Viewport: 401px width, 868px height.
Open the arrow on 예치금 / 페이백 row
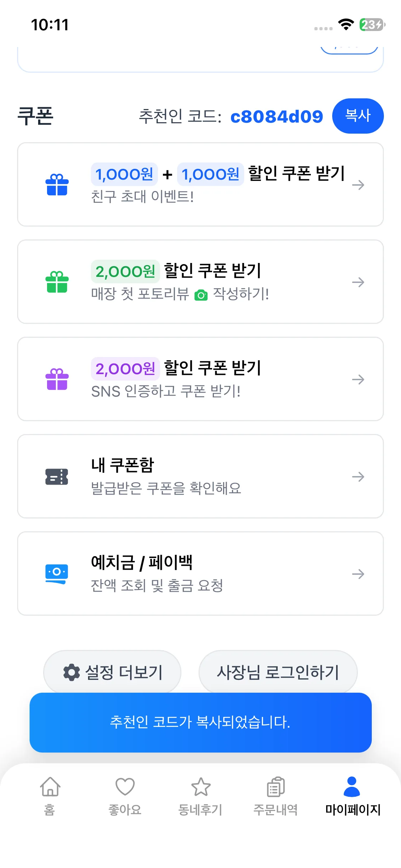click(358, 574)
